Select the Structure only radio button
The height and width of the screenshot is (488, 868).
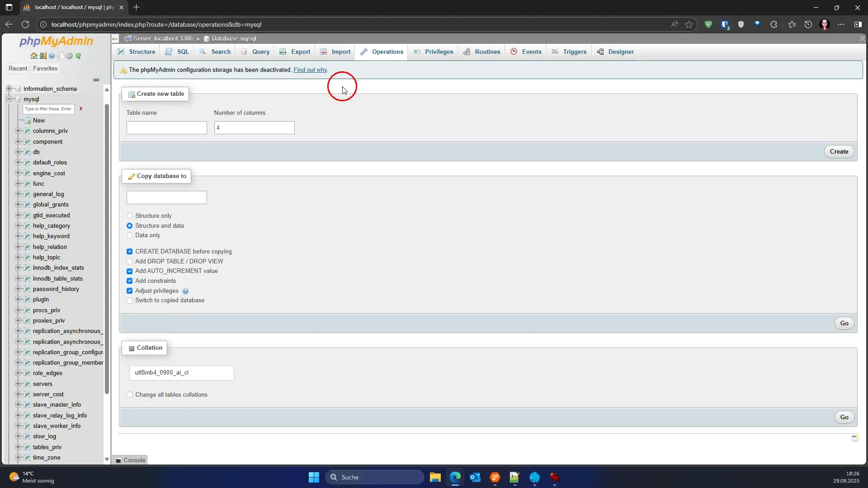(x=130, y=216)
